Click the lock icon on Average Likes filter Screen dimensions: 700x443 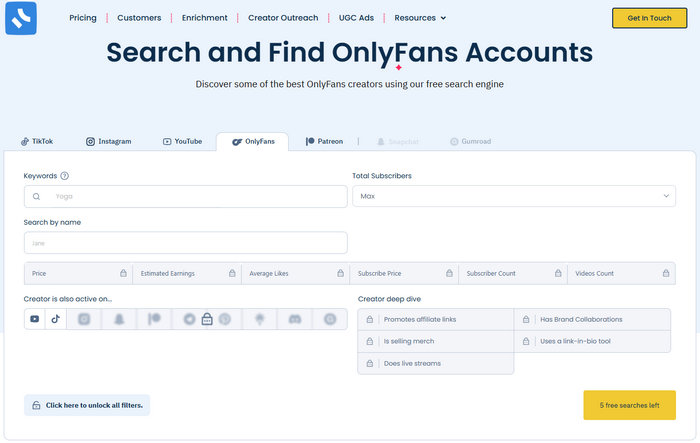coord(341,273)
